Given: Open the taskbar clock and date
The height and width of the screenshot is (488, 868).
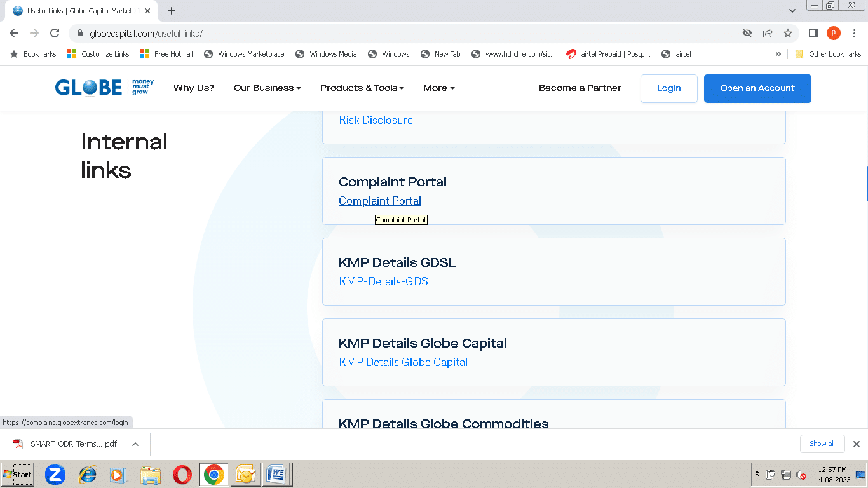Looking at the screenshot, I should tap(832, 475).
